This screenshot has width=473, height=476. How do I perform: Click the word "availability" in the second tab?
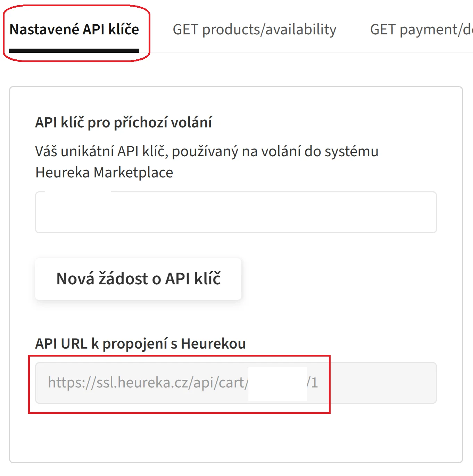301,30
